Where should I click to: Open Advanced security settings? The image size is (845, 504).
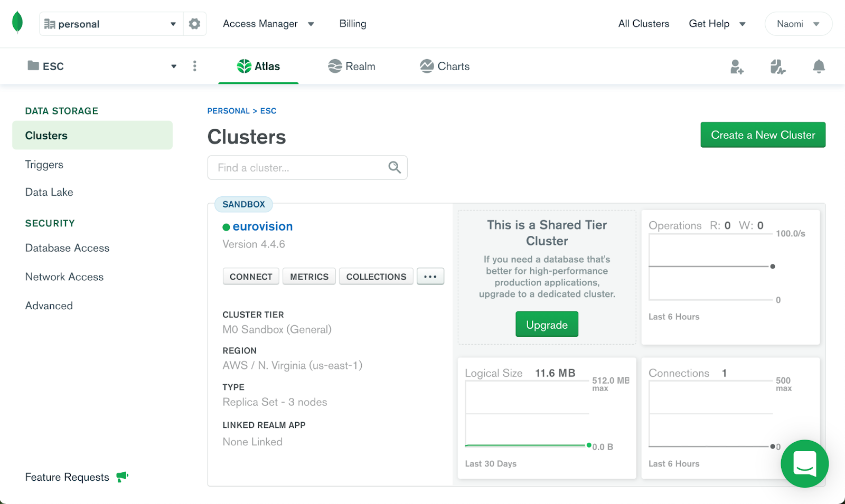click(49, 306)
